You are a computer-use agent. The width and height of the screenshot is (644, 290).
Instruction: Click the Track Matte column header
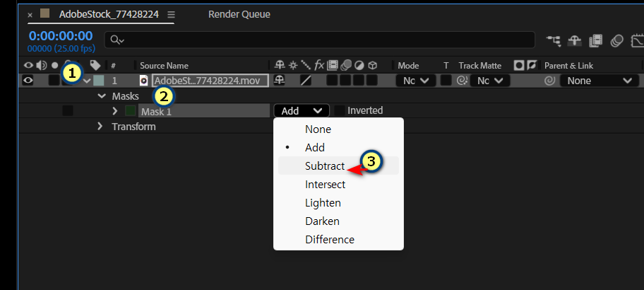pyautogui.click(x=479, y=65)
